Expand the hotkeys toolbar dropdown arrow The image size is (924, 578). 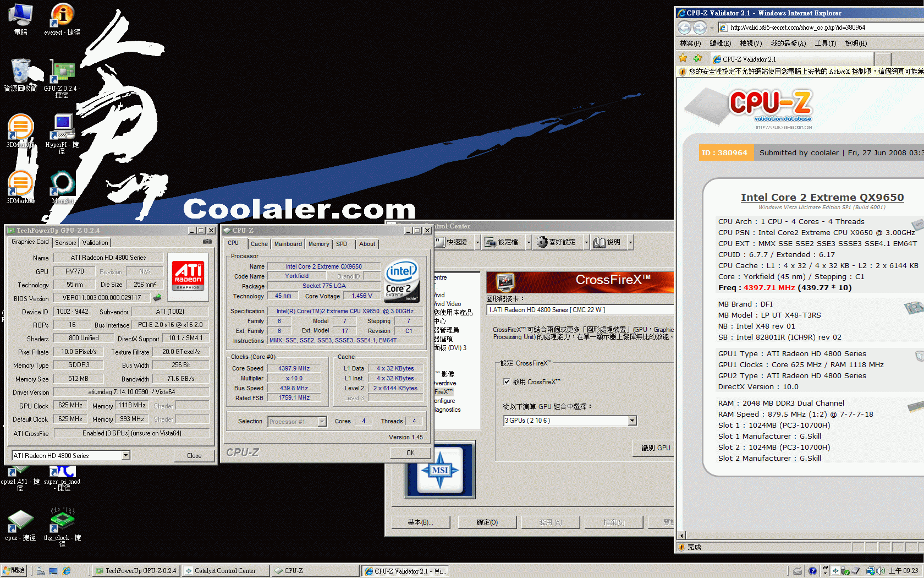477,242
